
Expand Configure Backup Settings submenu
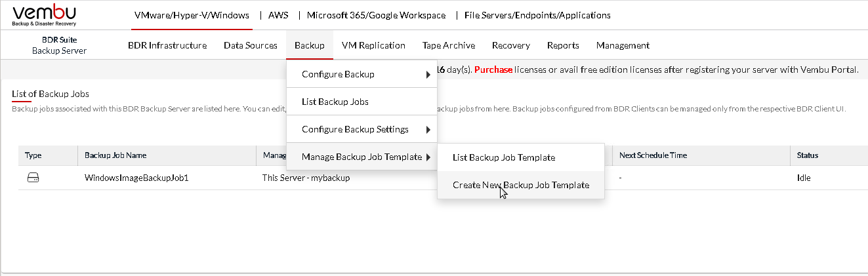click(362, 129)
